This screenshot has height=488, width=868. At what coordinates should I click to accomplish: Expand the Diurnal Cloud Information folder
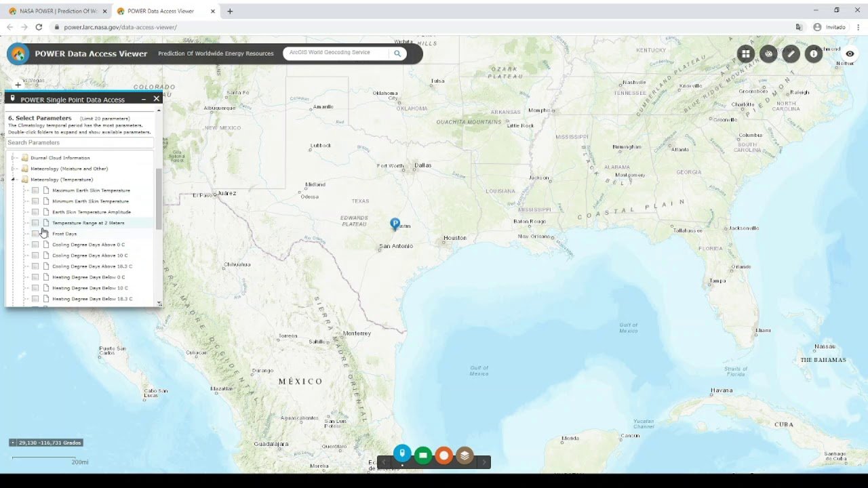(x=14, y=158)
